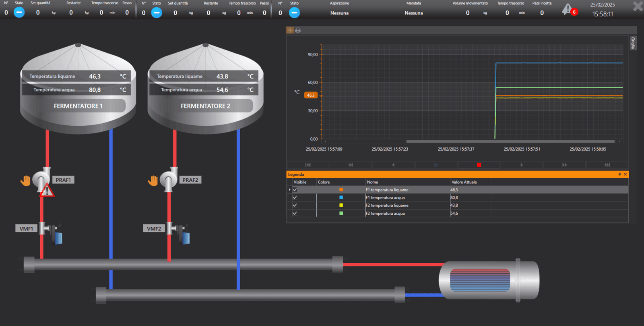The image size is (644, 326).
Task: Open the FERMENTATORE 1 label button
Action: coord(78,106)
